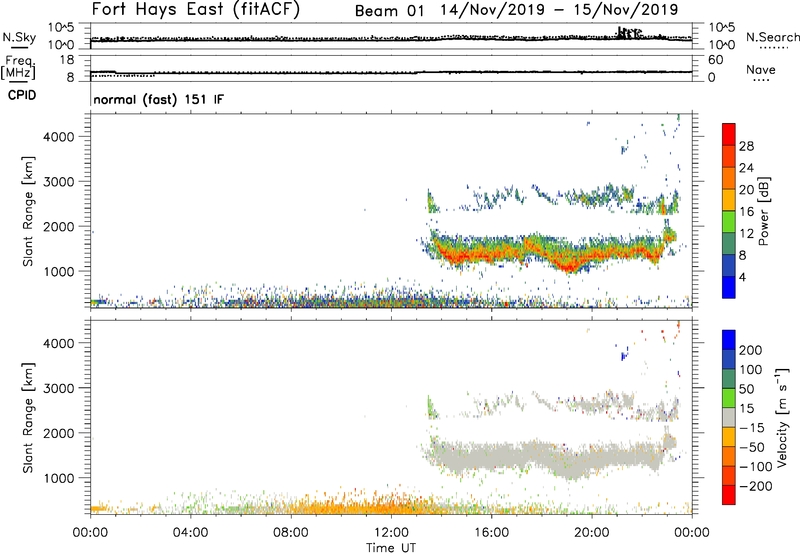Click the 'Time UT' axis label
This screenshot has width=800, height=554.
[x=391, y=547]
